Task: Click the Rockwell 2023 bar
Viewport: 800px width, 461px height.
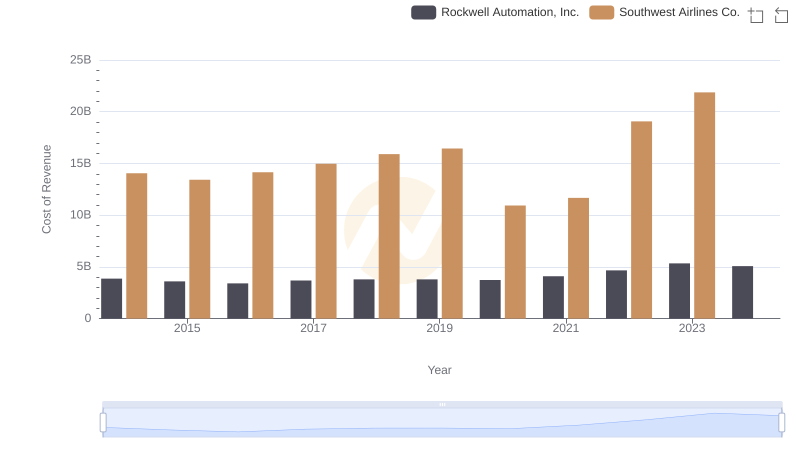Action: pos(680,291)
